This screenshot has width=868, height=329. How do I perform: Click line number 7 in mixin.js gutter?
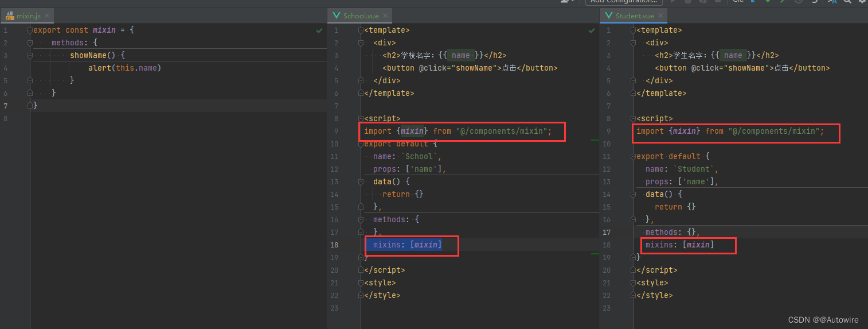(x=5, y=106)
